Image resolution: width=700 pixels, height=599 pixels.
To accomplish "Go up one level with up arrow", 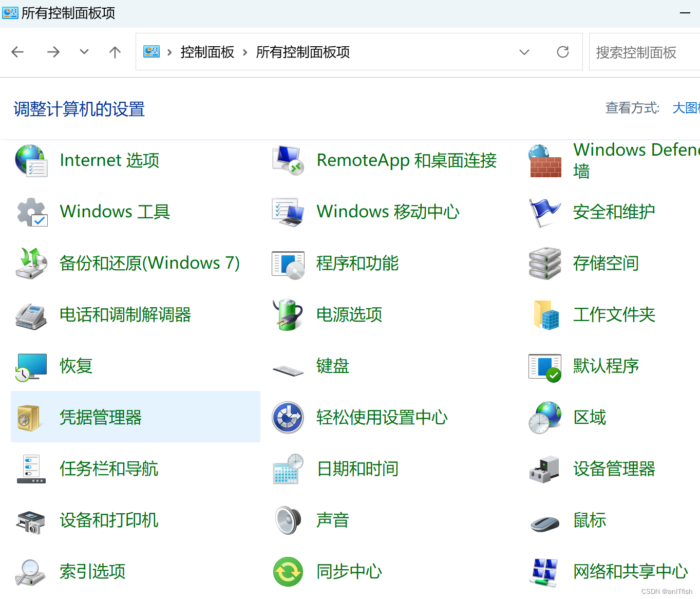I will pyautogui.click(x=115, y=52).
